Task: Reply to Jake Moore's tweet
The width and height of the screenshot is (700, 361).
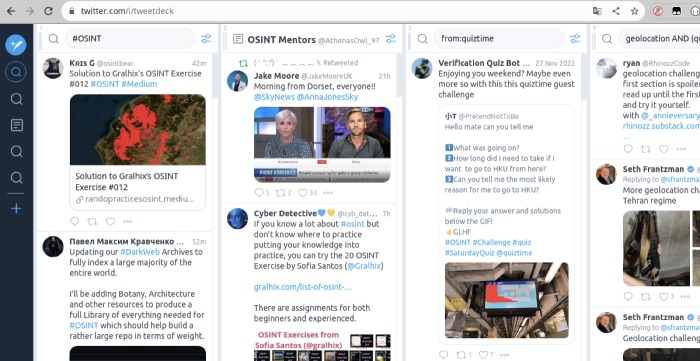Action: tap(259, 193)
